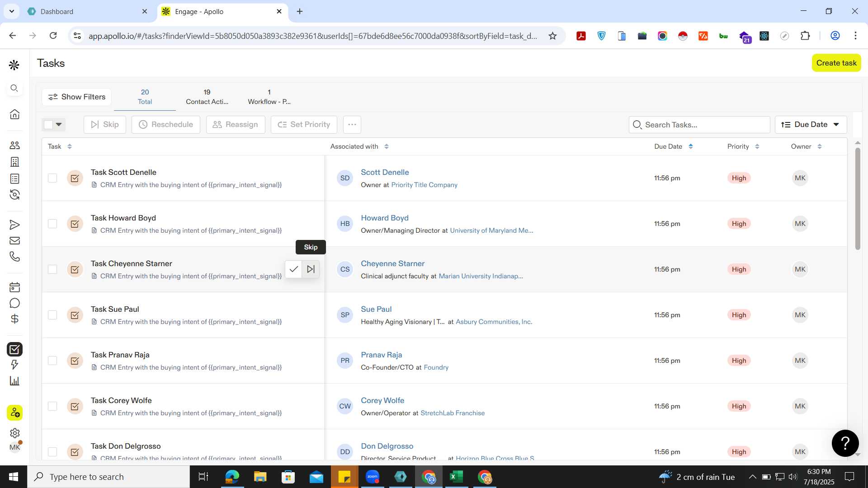Image resolution: width=868 pixels, height=488 pixels.
Task: Open the help question mark button
Action: click(x=845, y=443)
